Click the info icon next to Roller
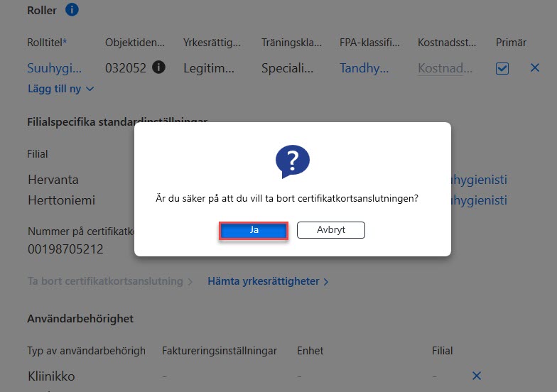557x392 pixels. pos(72,10)
